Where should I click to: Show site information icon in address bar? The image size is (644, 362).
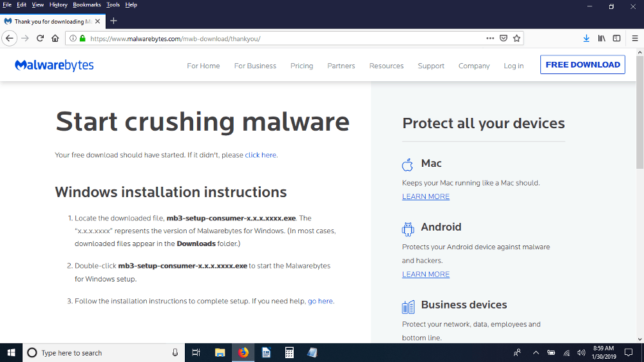coord(73,39)
